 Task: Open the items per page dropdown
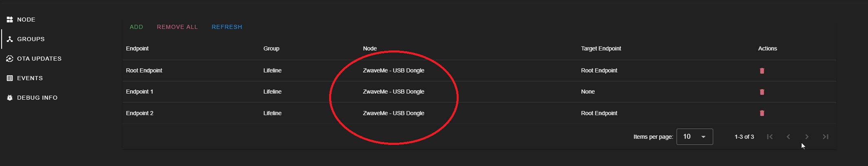click(694, 137)
